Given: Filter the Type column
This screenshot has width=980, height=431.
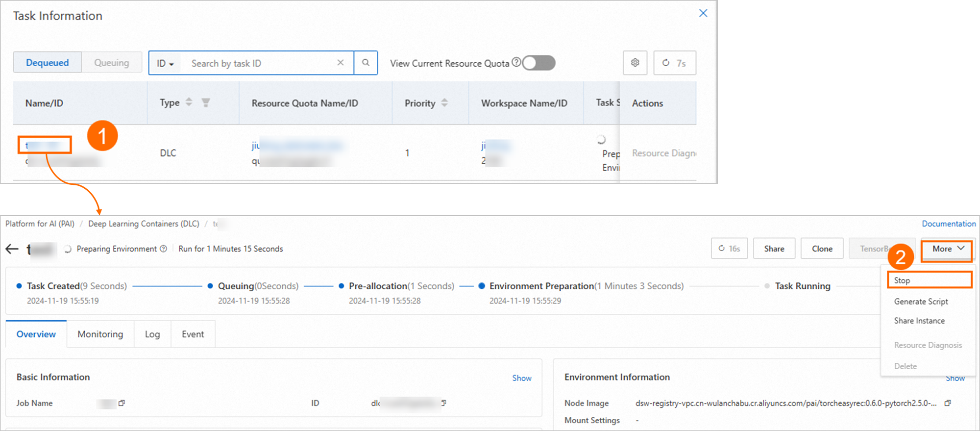Looking at the screenshot, I should pos(206,102).
